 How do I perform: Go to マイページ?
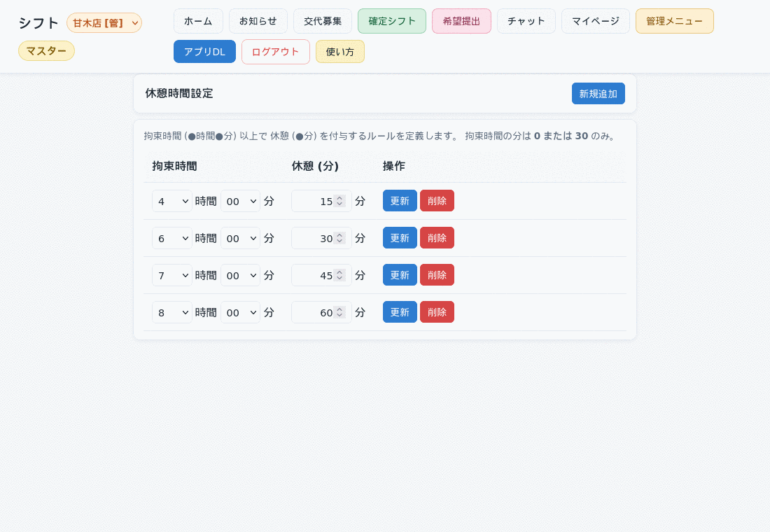click(x=596, y=21)
